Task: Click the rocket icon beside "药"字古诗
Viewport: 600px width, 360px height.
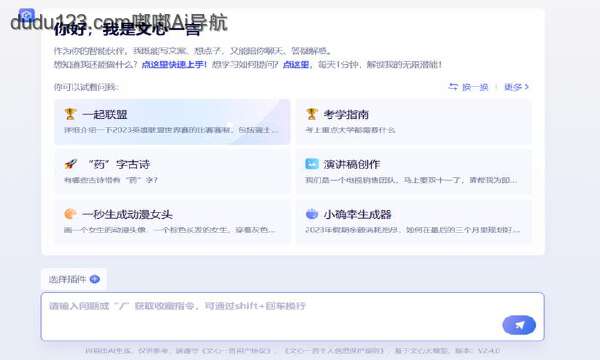Action: click(x=70, y=164)
